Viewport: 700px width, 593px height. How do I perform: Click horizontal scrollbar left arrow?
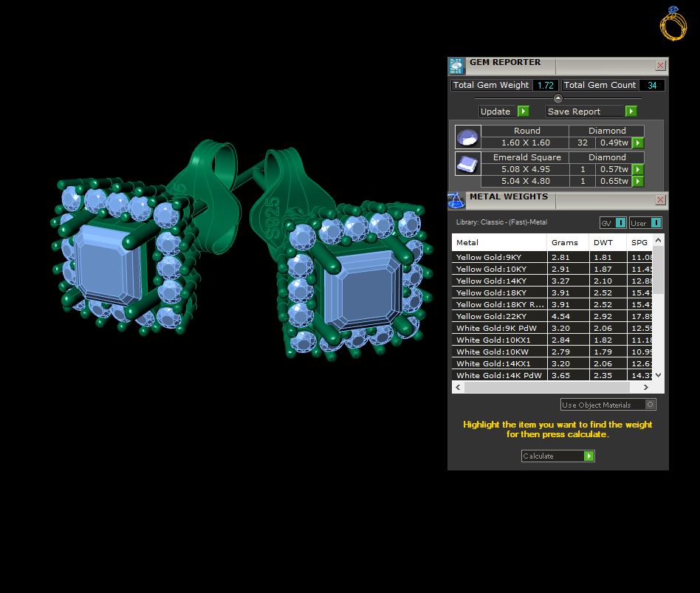point(458,387)
